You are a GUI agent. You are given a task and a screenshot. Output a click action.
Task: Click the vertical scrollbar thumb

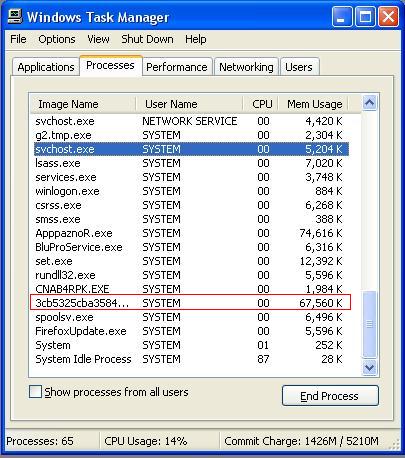tap(369, 324)
